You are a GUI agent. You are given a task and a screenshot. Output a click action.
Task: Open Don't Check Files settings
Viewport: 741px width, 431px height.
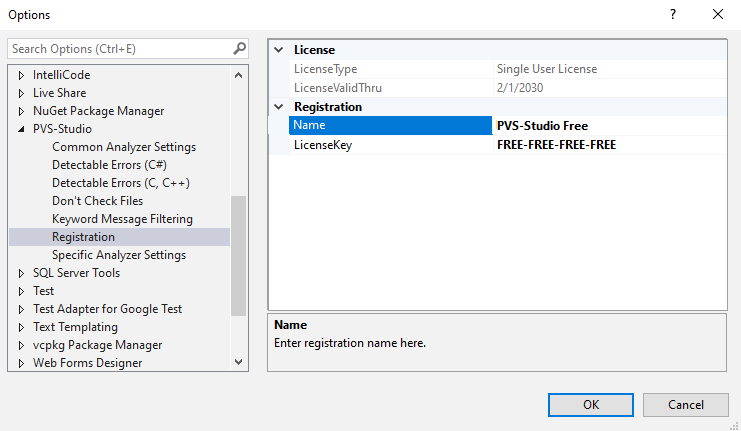pos(97,201)
